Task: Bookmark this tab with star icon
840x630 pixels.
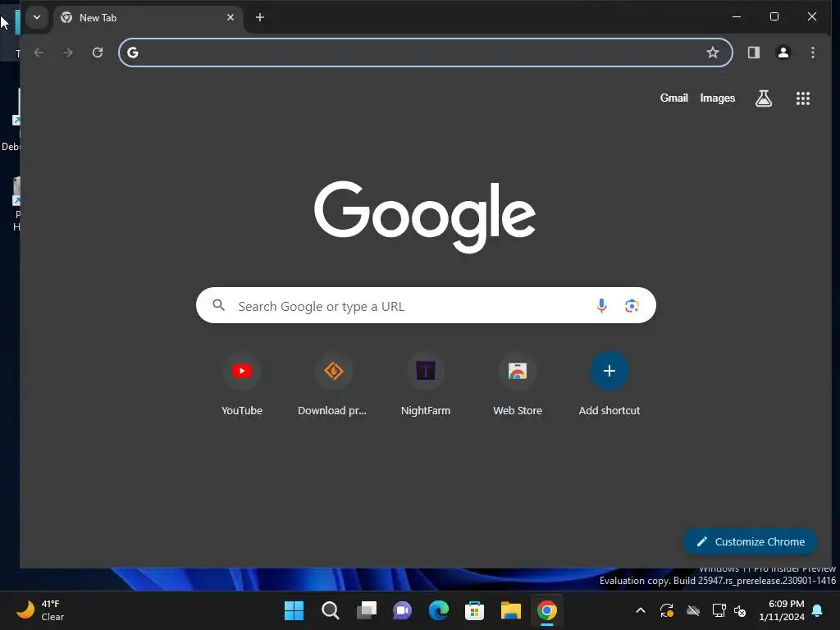Action: click(713, 52)
